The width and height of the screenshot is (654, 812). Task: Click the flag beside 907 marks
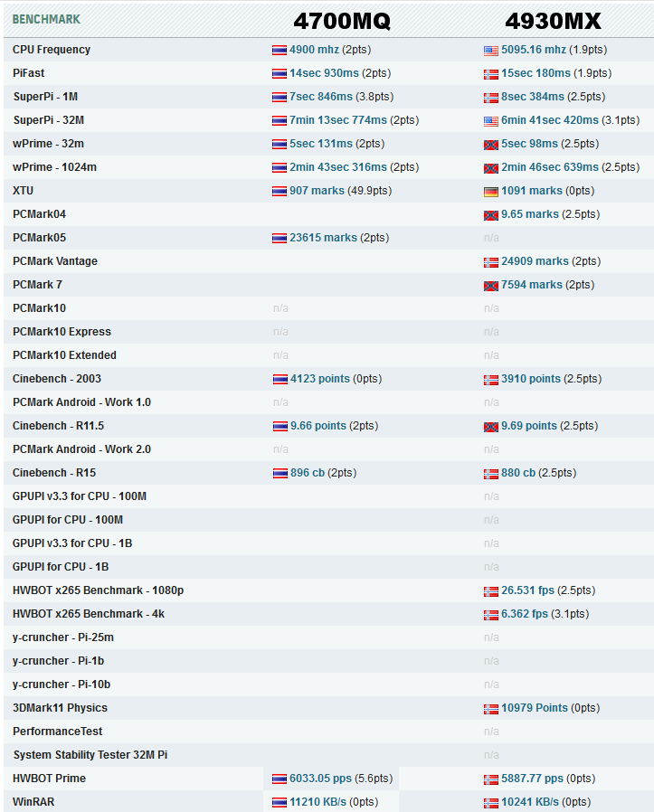pos(280,192)
